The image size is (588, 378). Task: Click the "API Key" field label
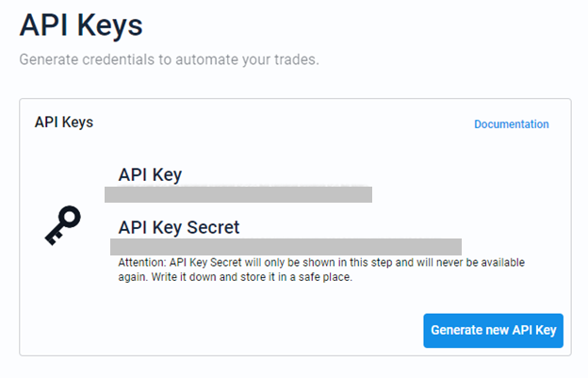[150, 174]
